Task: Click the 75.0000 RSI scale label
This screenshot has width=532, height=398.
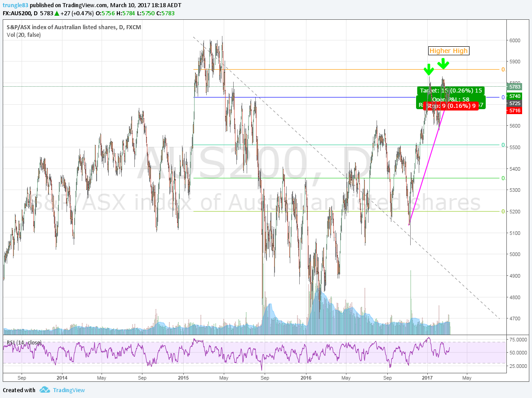Action: (x=518, y=340)
